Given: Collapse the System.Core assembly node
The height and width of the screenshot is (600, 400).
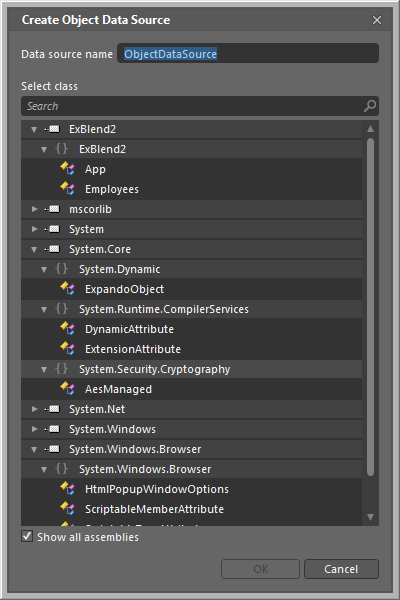Looking at the screenshot, I should pyautogui.click(x=34, y=249).
